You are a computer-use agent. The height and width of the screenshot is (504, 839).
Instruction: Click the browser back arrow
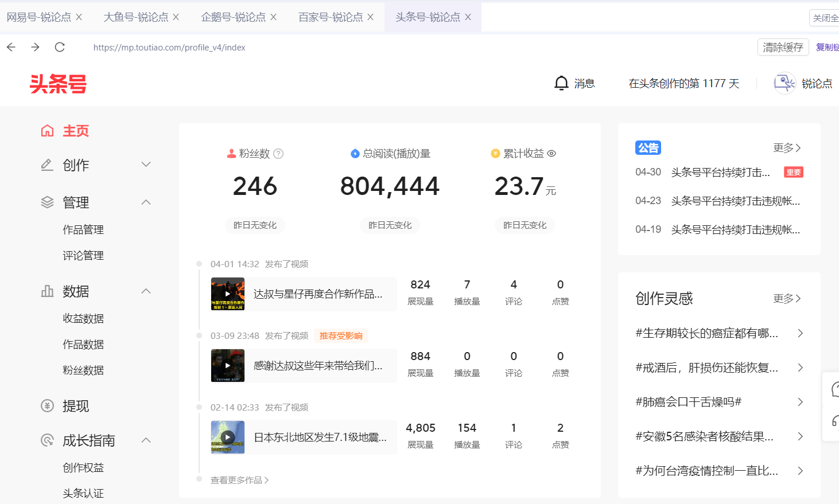[x=11, y=47]
